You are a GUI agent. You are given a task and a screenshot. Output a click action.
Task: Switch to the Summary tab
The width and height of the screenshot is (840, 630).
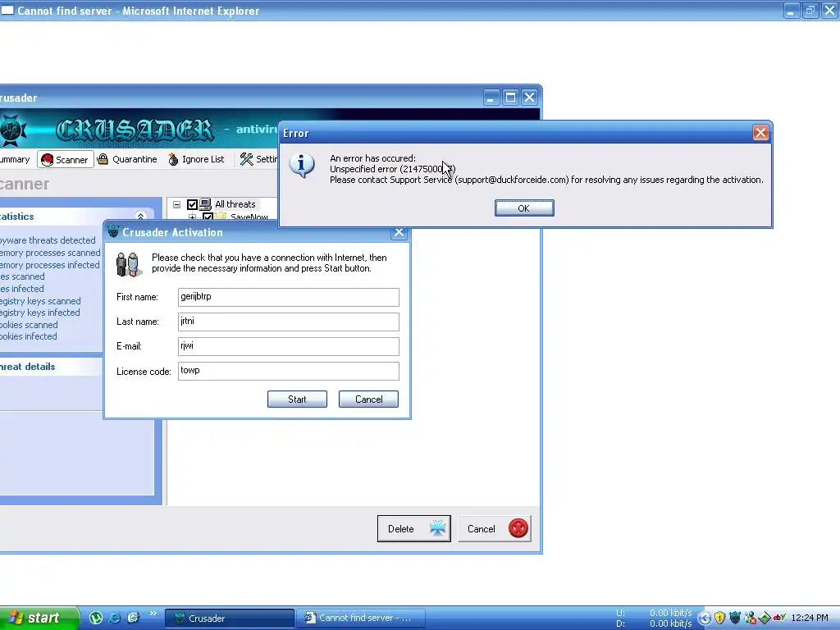click(15, 159)
